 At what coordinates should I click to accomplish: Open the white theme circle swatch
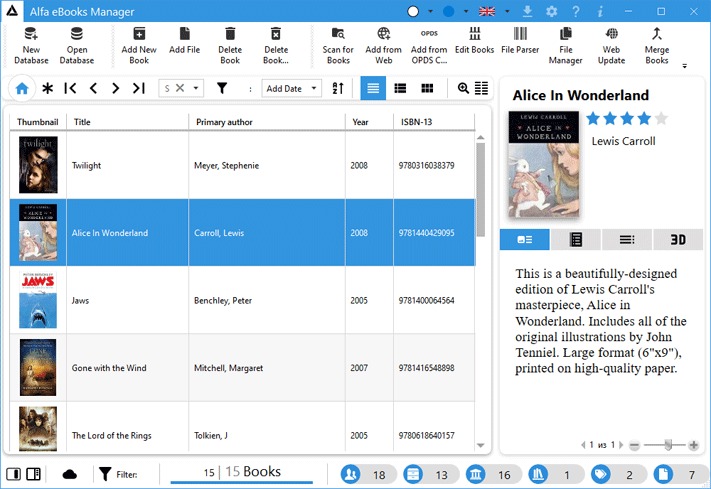pos(413,11)
